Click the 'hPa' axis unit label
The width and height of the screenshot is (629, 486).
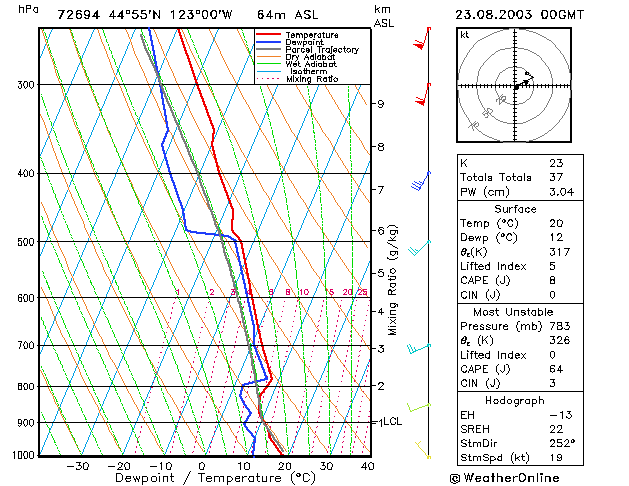point(28,9)
